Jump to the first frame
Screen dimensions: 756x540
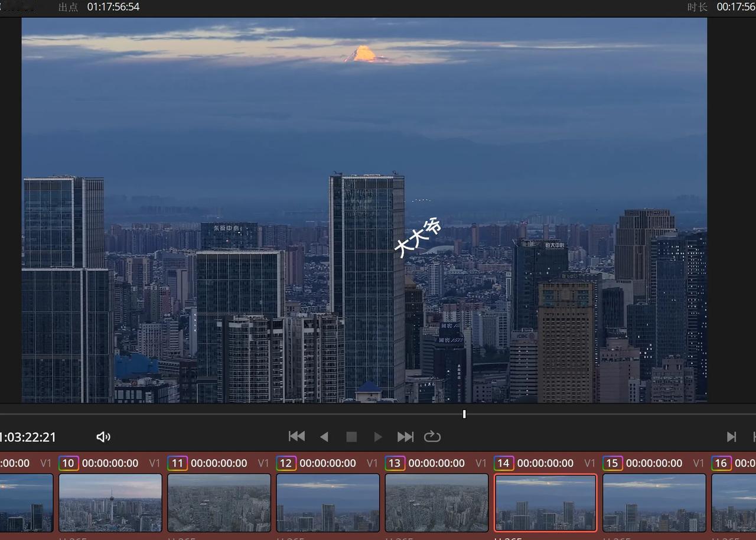point(296,437)
